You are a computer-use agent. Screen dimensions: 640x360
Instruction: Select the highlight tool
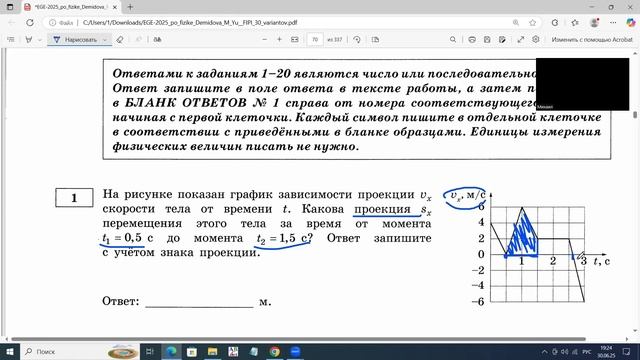pyautogui.click(x=29, y=40)
